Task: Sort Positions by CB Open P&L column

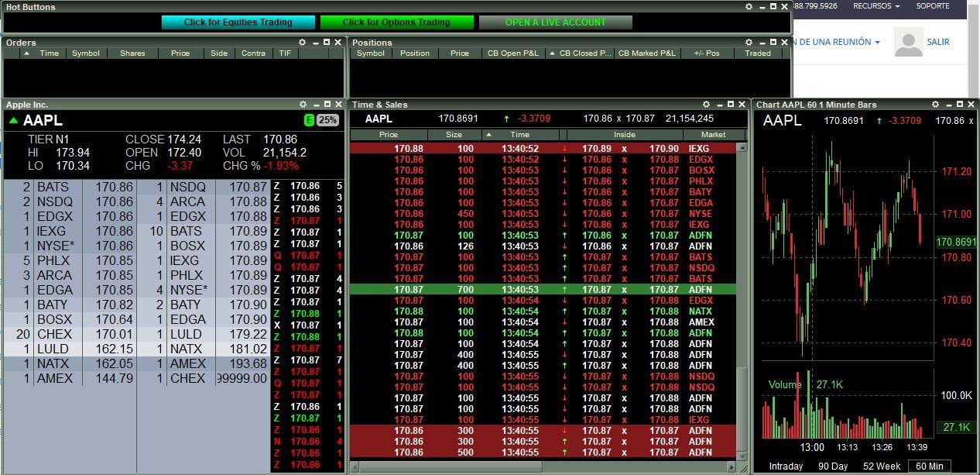Action: click(512, 53)
